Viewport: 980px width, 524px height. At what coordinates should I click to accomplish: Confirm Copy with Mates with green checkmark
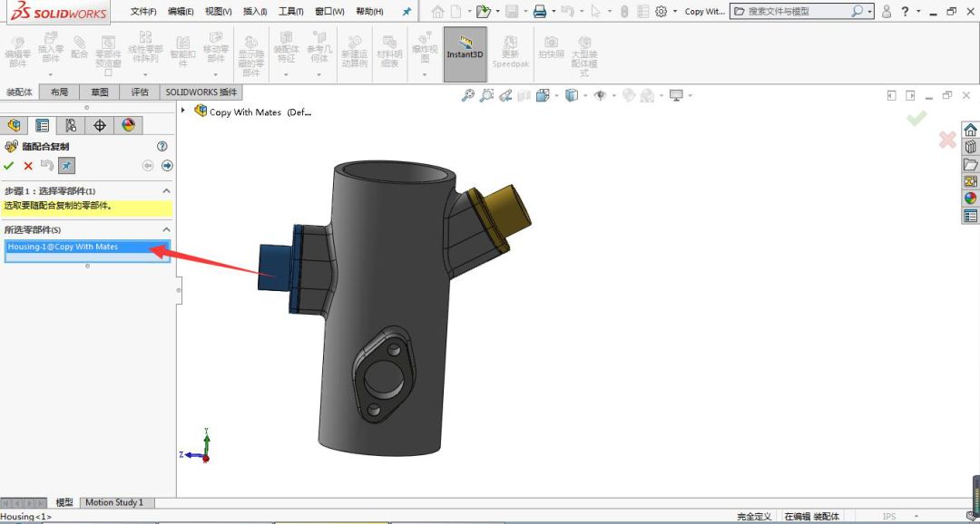[9, 166]
